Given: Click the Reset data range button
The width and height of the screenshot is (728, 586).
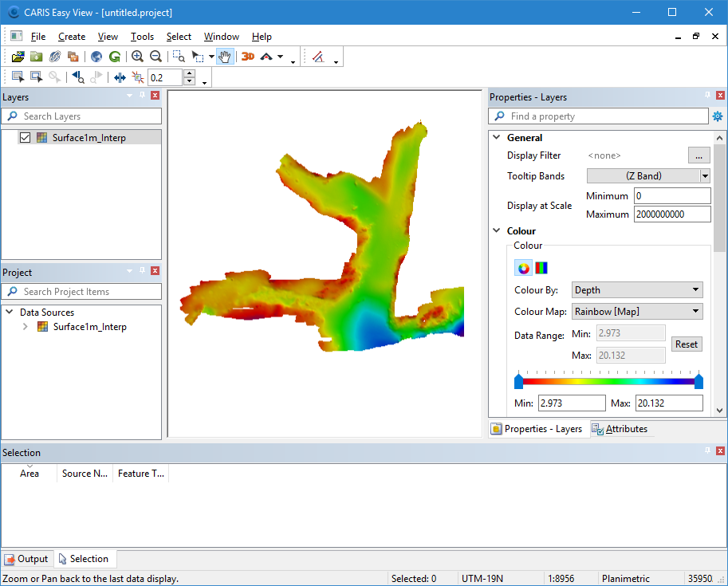Looking at the screenshot, I should 686,344.
